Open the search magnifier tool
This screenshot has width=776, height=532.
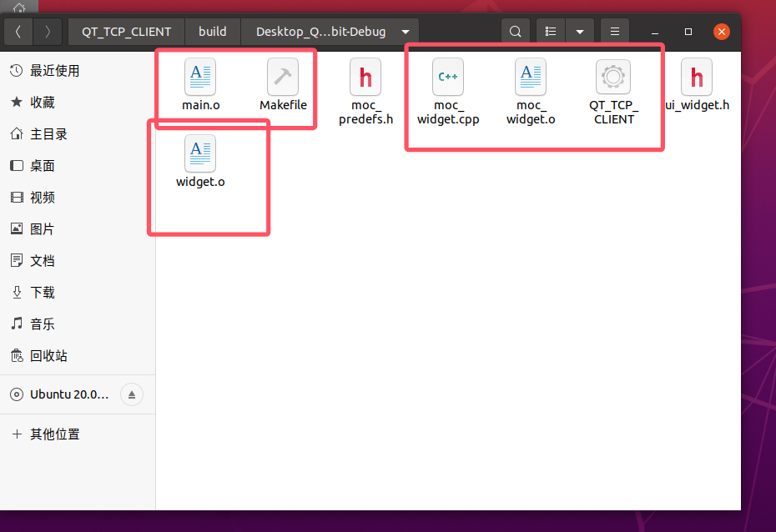(515, 32)
